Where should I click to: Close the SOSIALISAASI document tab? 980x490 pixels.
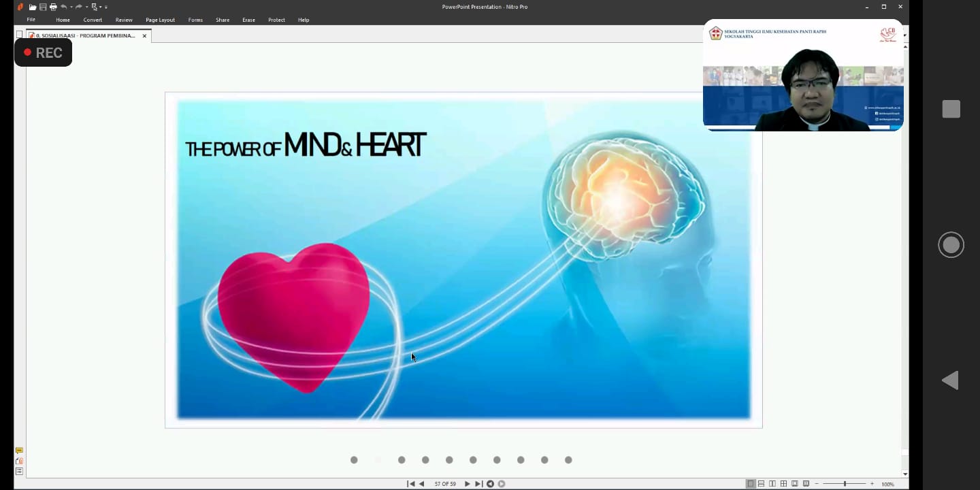tap(144, 35)
